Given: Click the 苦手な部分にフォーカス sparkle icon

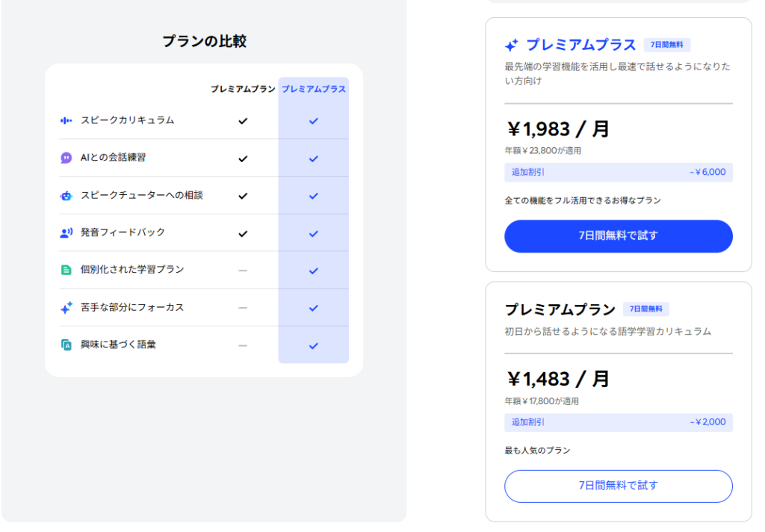Looking at the screenshot, I should point(66,307).
